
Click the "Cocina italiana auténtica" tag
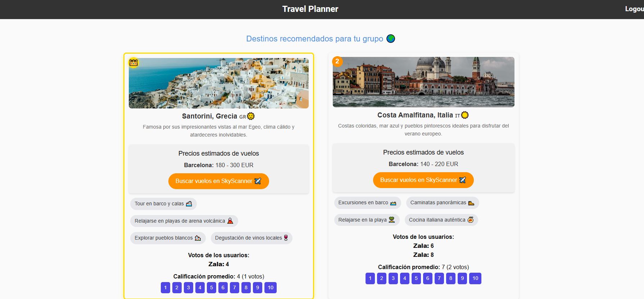441,220
